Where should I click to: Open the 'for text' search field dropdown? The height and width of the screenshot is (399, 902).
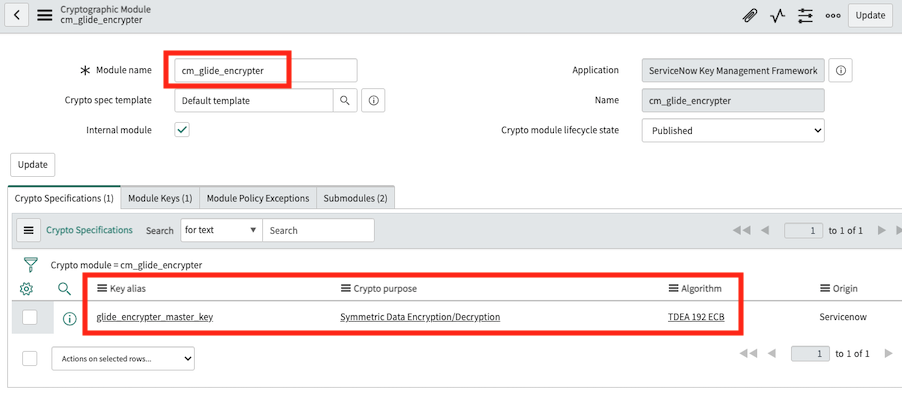tap(221, 230)
